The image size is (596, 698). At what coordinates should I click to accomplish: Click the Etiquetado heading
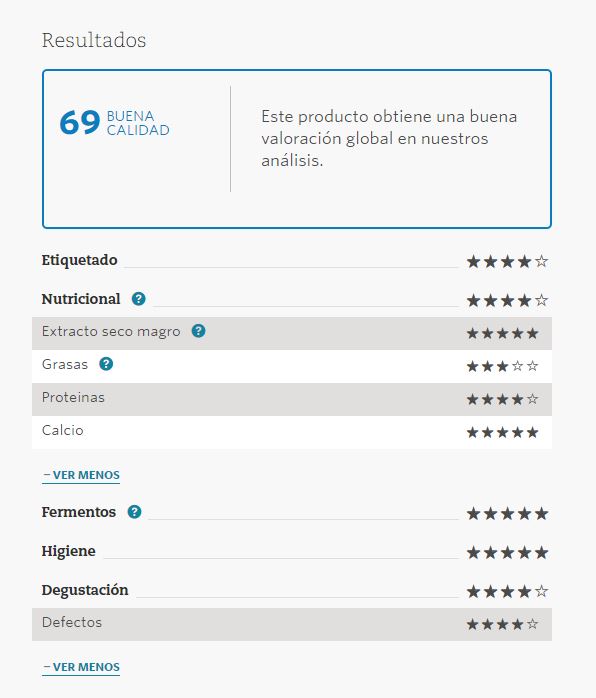click(x=80, y=260)
